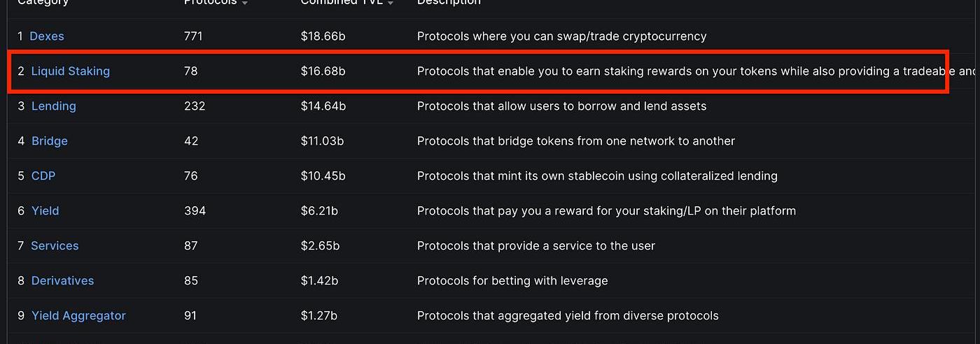Click CDP's $10.45b TVL value
Screen dimensions: 980x344
(323, 176)
